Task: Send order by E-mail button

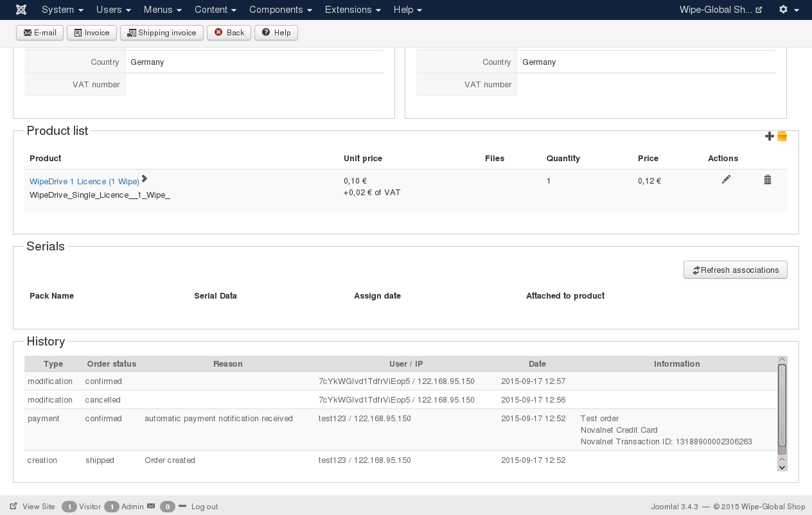Action: click(40, 33)
